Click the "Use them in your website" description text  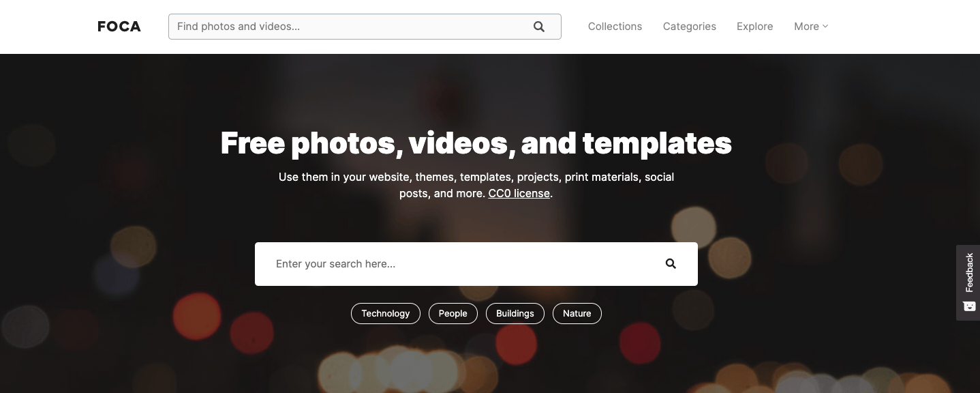click(x=476, y=177)
